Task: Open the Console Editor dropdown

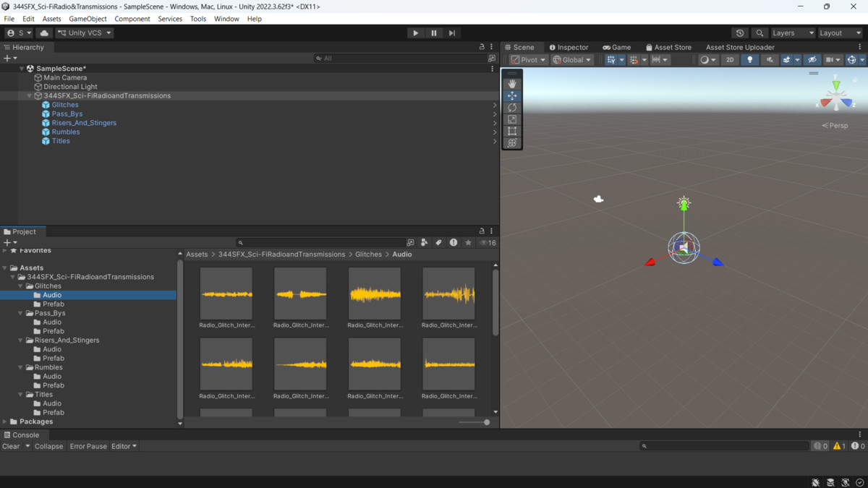Action: (x=124, y=446)
